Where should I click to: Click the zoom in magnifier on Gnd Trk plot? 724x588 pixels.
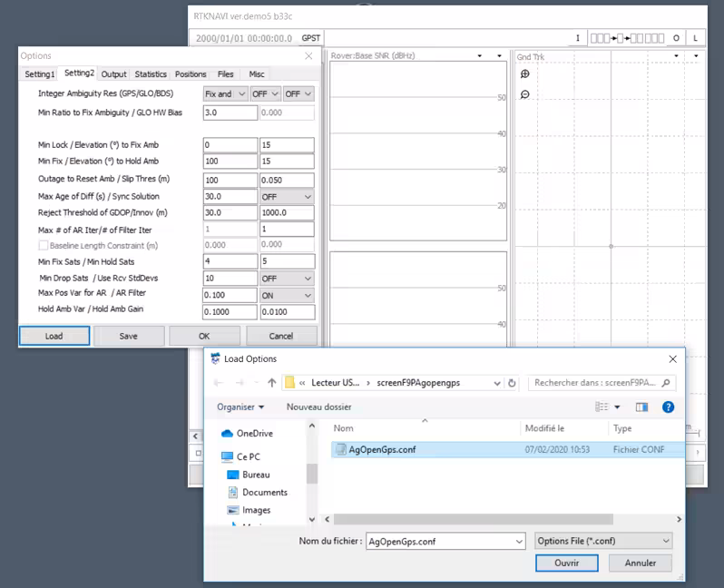(525, 74)
